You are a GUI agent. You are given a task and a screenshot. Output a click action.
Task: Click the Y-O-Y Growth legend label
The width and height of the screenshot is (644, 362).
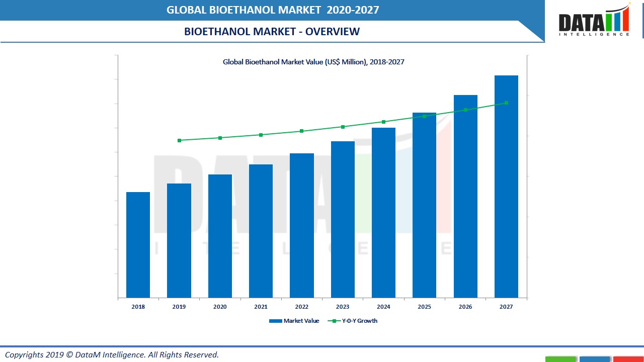coord(360,321)
